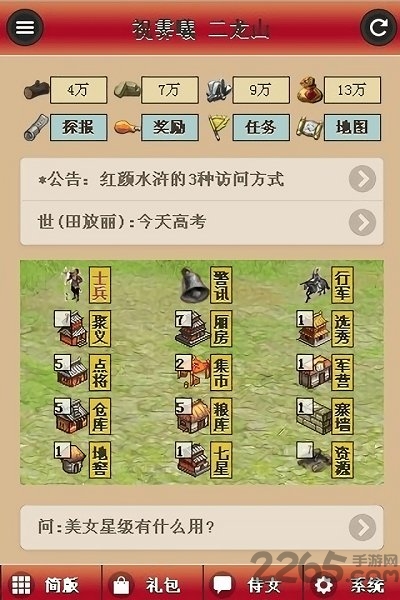Select the 聚义 hall label
The width and height of the screenshot is (400, 600).
[x=100, y=329]
